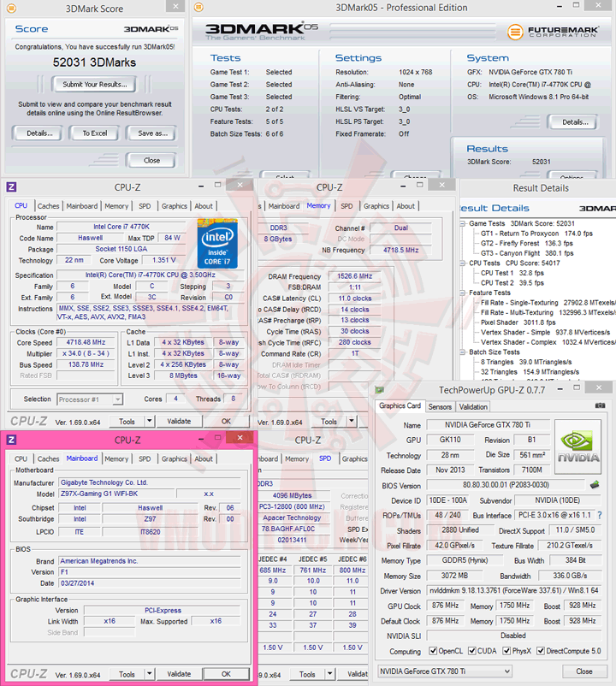616x686 pixels.
Task: Click the 3DMark Score window orange icon
Action: [x=11, y=8]
